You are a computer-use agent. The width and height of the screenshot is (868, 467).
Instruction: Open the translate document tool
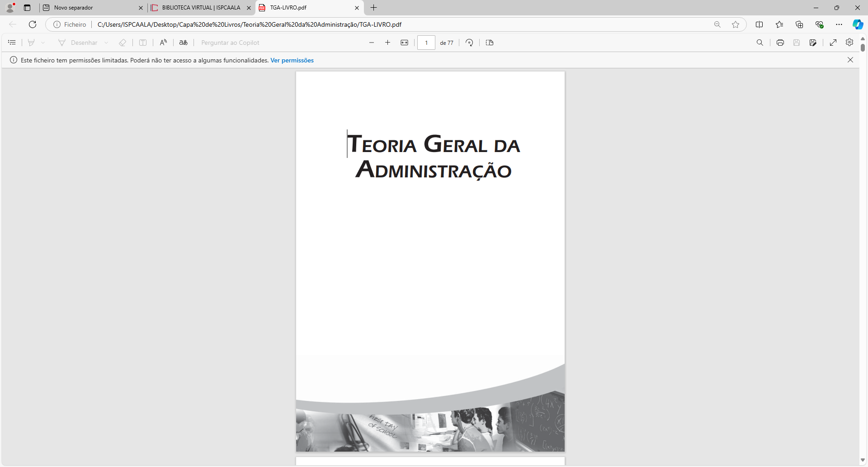(184, 42)
